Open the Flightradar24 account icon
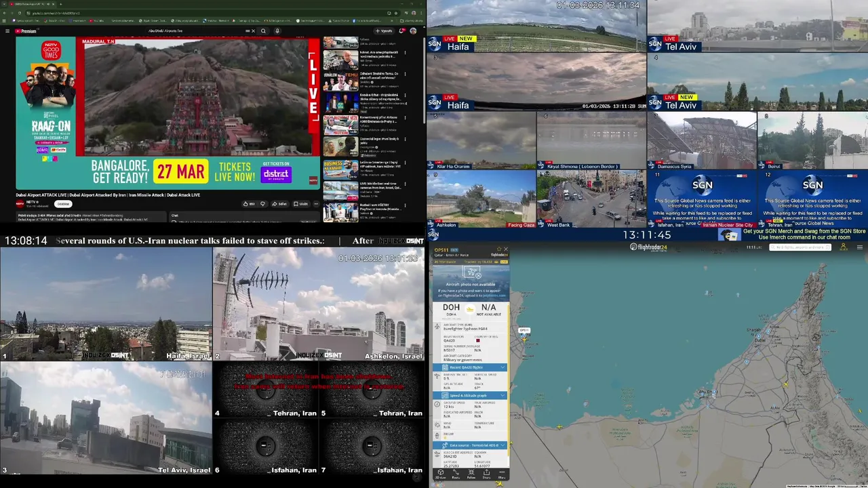This screenshot has height=488, width=868. (844, 247)
